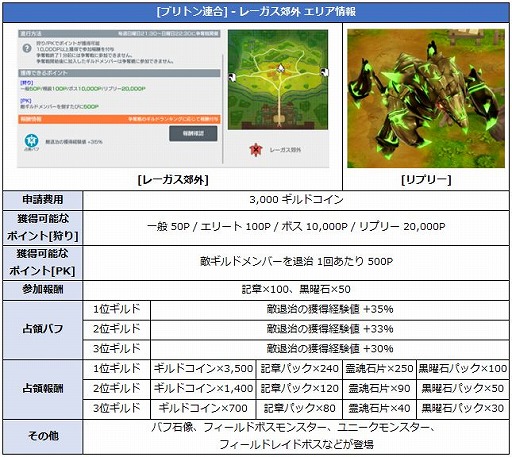The image size is (512, 457).
Task: Click the 黒曜石パック×100 reward cell
Action: pos(463,369)
